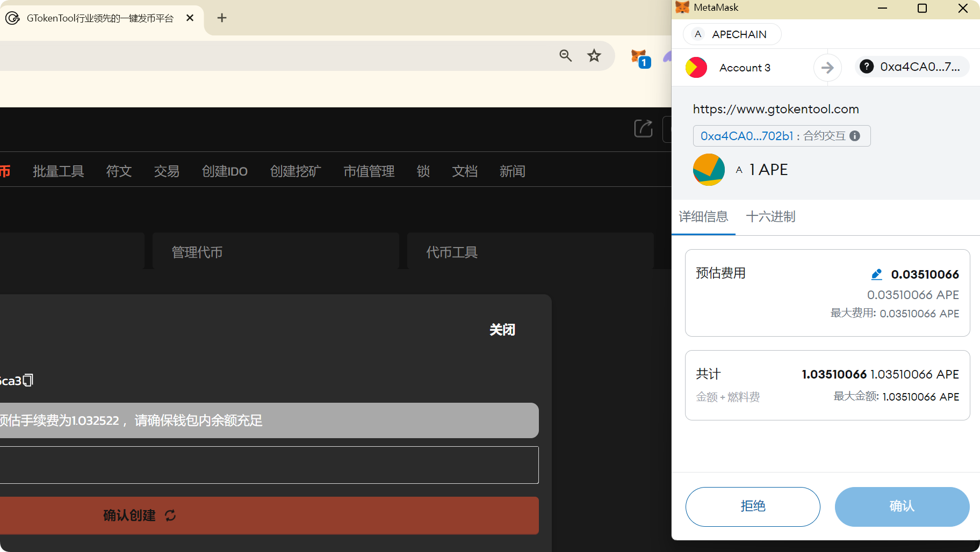Click the total 1.03510066 APE value
980x552 pixels.
[x=914, y=374]
